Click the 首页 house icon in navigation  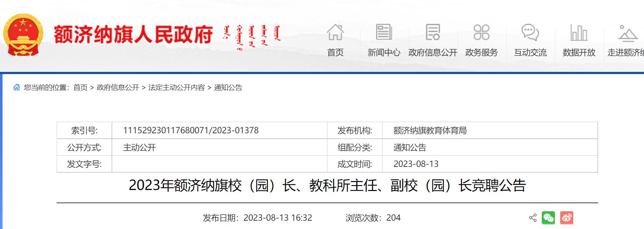click(x=335, y=32)
